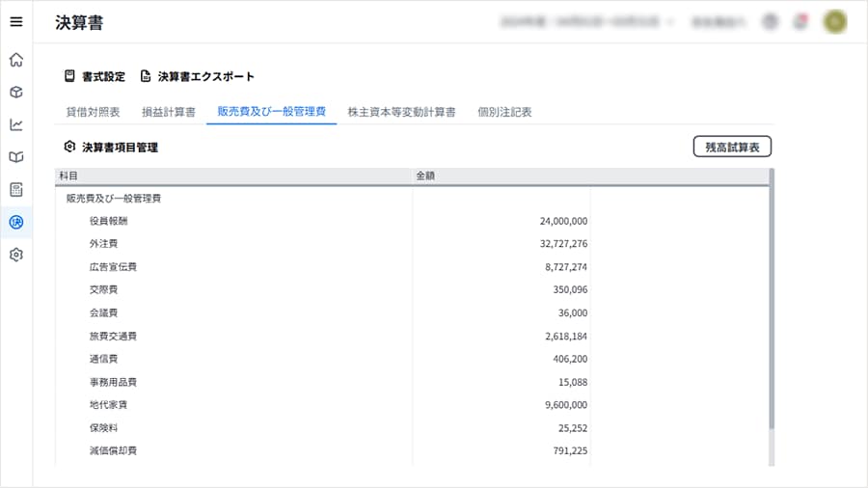Select the highlighted 決 icon in the sidebar
The width and height of the screenshot is (868, 488).
[x=16, y=222]
